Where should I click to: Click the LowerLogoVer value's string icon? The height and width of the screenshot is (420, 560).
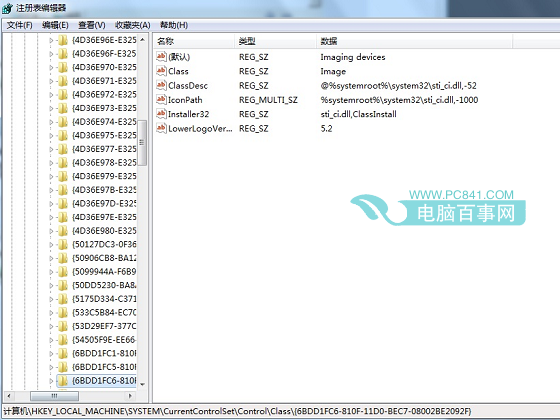[161, 128]
